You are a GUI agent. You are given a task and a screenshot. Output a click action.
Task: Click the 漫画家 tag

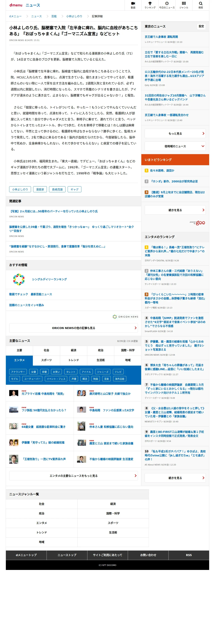click(x=40, y=189)
